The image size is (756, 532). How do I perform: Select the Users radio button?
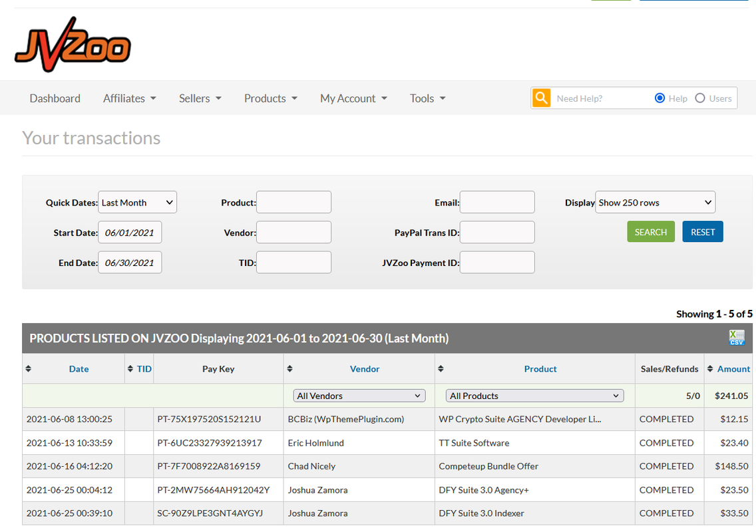click(x=699, y=98)
